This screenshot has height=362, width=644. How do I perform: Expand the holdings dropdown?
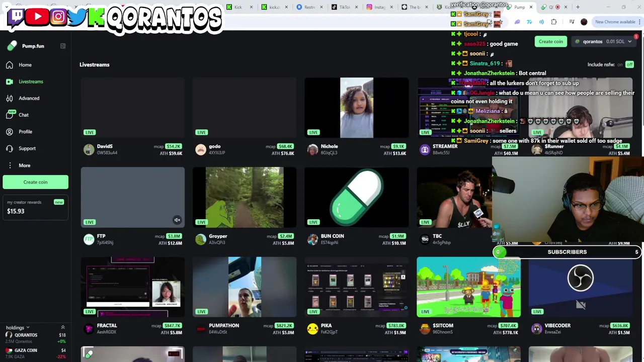(x=18, y=327)
